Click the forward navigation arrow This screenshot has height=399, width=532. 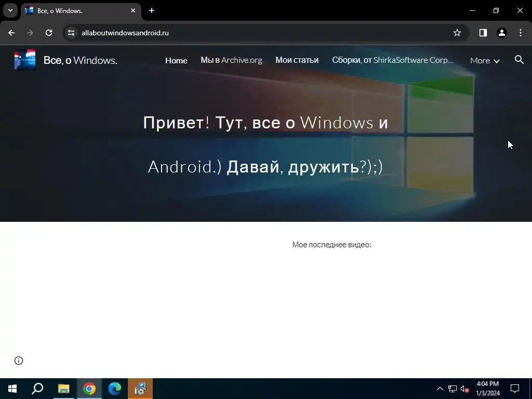(x=30, y=33)
